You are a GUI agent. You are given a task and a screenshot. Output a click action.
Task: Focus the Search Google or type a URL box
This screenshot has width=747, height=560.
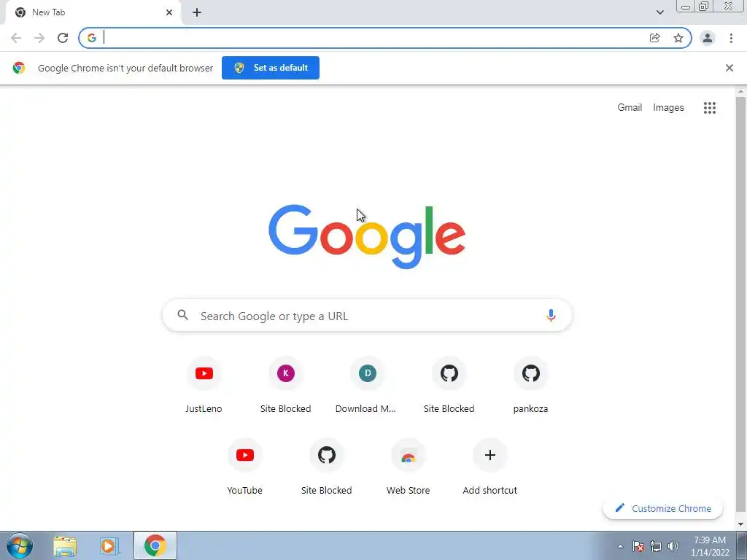(367, 315)
